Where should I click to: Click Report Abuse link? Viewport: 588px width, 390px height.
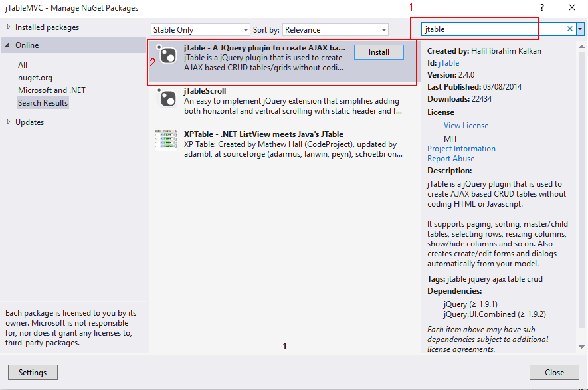pos(450,159)
